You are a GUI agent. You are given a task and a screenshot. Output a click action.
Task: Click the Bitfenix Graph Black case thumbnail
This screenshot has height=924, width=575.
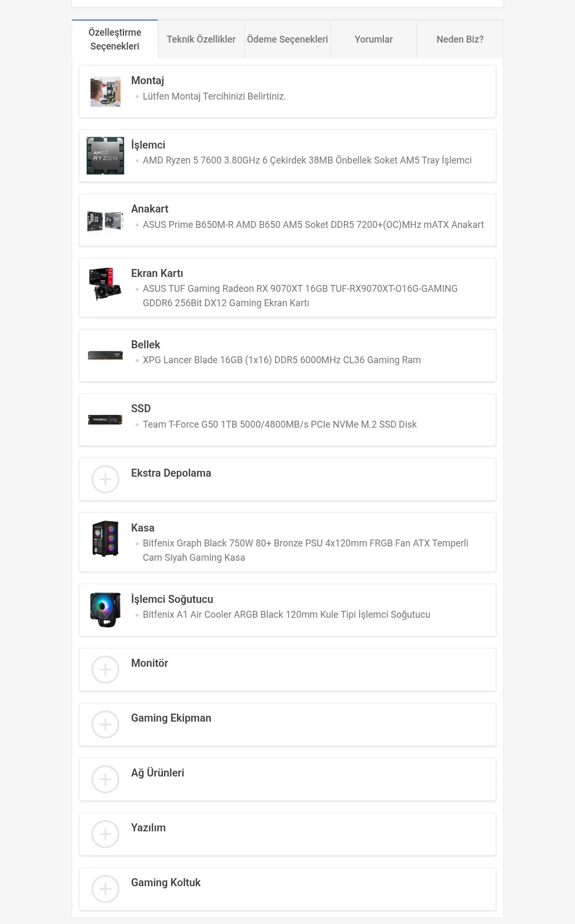click(105, 538)
